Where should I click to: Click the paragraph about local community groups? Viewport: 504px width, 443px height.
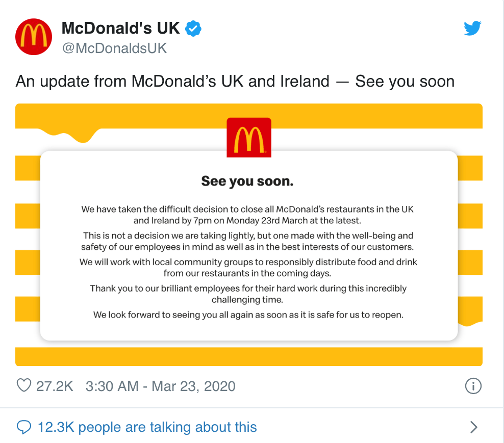[x=248, y=267]
